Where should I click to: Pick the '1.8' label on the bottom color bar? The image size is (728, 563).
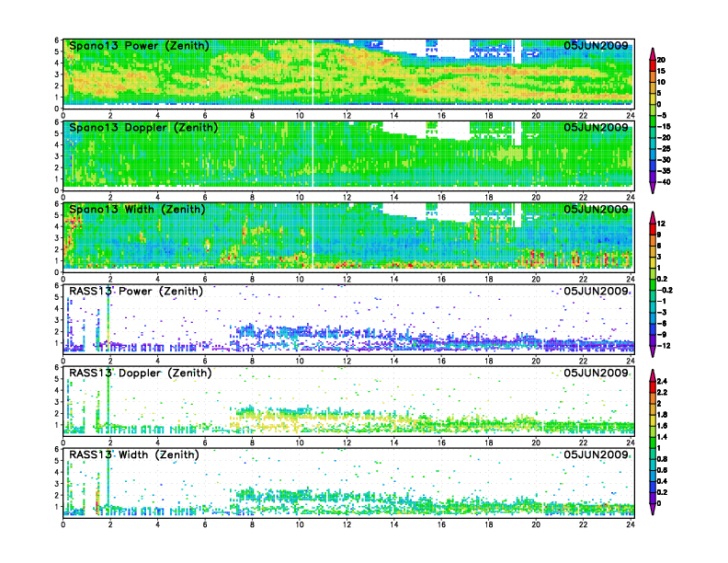click(662, 415)
